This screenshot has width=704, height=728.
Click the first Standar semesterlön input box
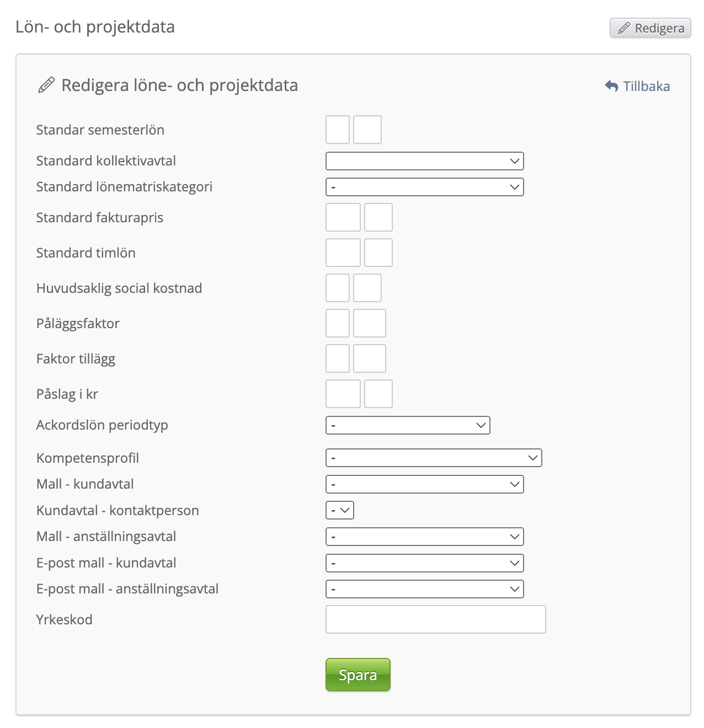point(338,130)
